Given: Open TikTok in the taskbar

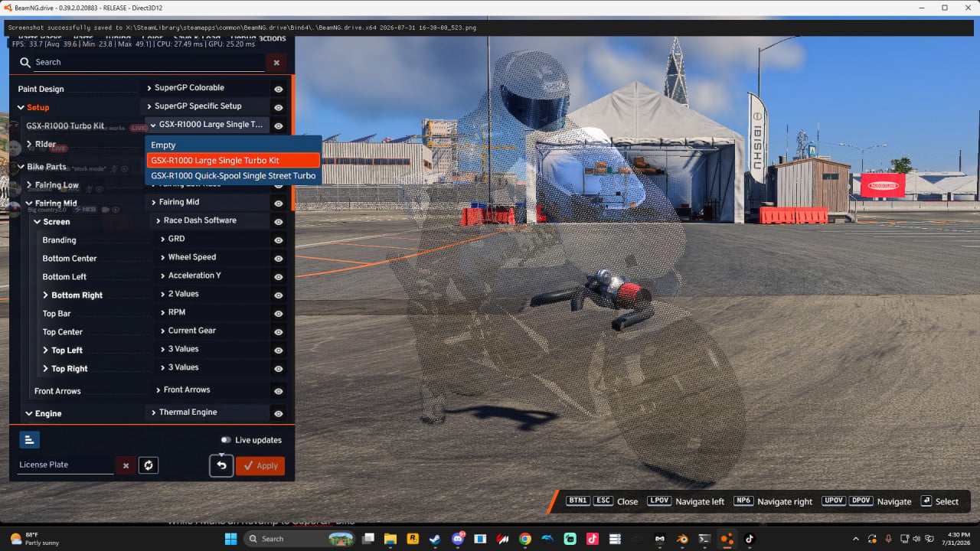Looking at the screenshot, I should pyautogui.click(x=750, y=539).
